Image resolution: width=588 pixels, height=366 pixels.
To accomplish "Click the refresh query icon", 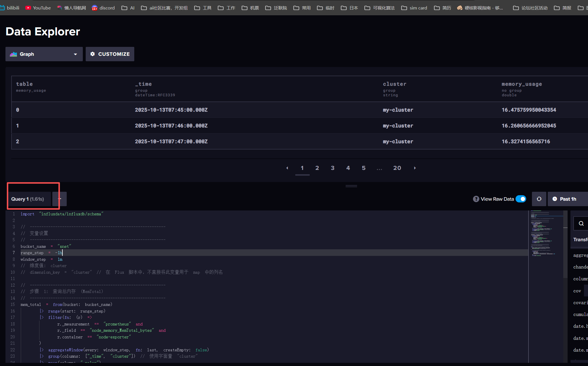I will (539, 199).
